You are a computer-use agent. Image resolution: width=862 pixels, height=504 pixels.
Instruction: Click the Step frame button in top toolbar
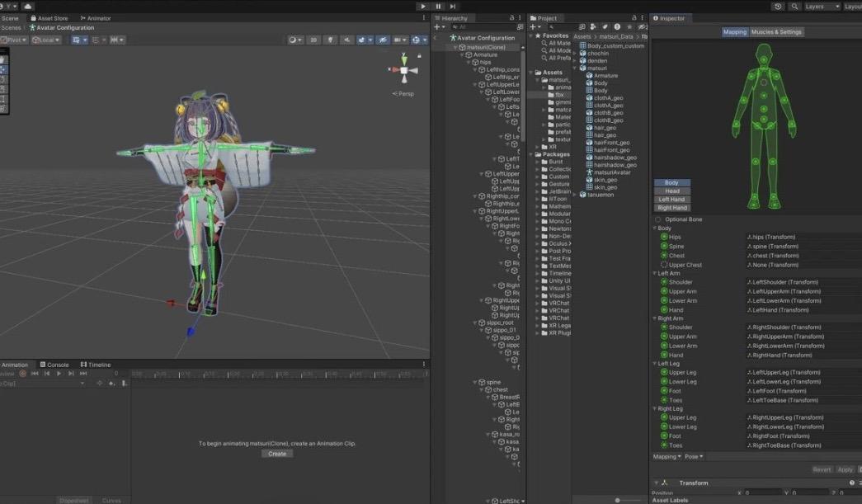452,7
